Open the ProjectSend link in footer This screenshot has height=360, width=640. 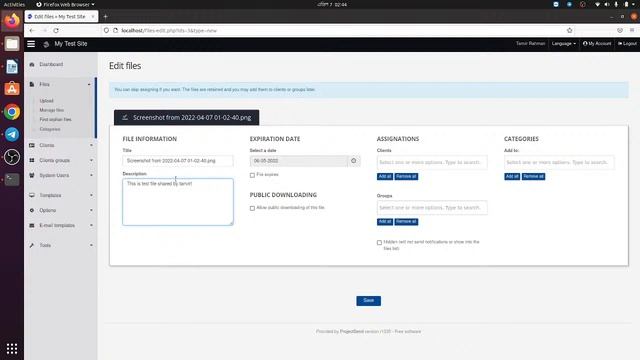352,331
